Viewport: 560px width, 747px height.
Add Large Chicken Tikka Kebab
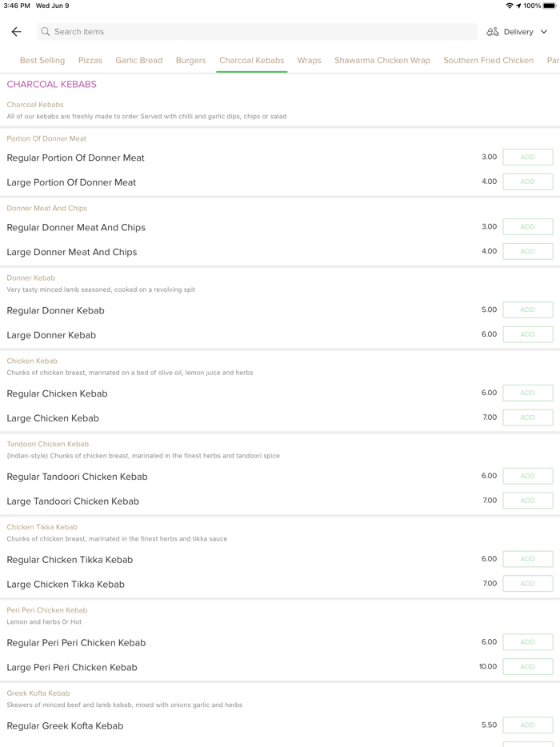527,584
